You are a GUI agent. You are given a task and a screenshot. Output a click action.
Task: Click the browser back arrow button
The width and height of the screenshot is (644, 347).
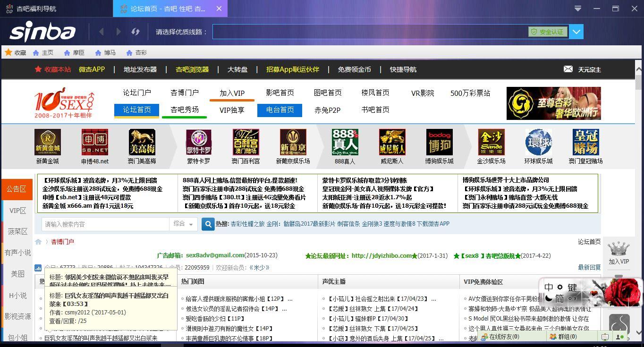[x=102, y=32]
